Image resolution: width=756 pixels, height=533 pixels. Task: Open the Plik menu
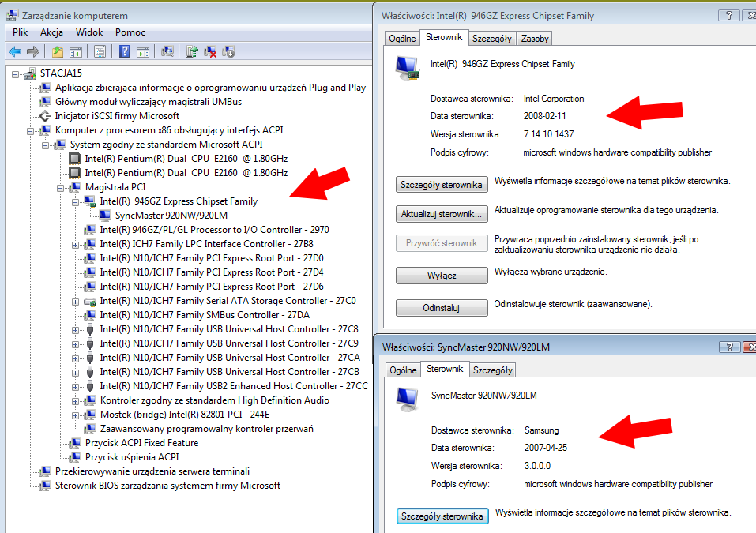pyautogui.click(x=21, y=32)
